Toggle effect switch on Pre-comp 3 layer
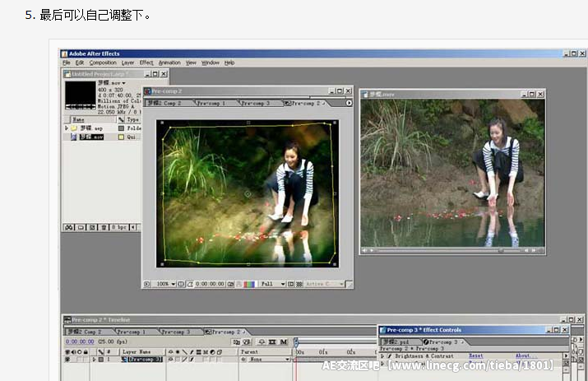Image resolution: width=588 pixels, height=381 pixels. pos(192,360)
